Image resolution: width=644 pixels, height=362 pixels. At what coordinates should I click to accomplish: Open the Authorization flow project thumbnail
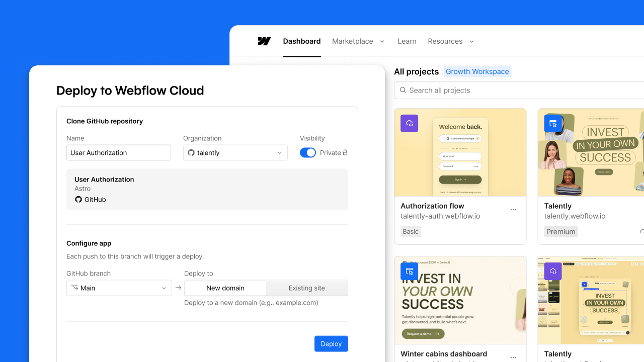(460, 152)
